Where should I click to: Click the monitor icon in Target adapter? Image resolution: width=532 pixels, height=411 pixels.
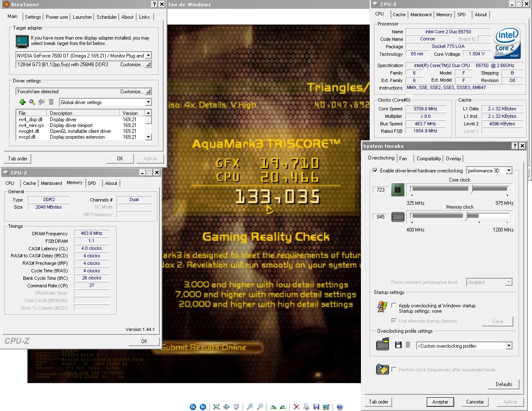22,41
